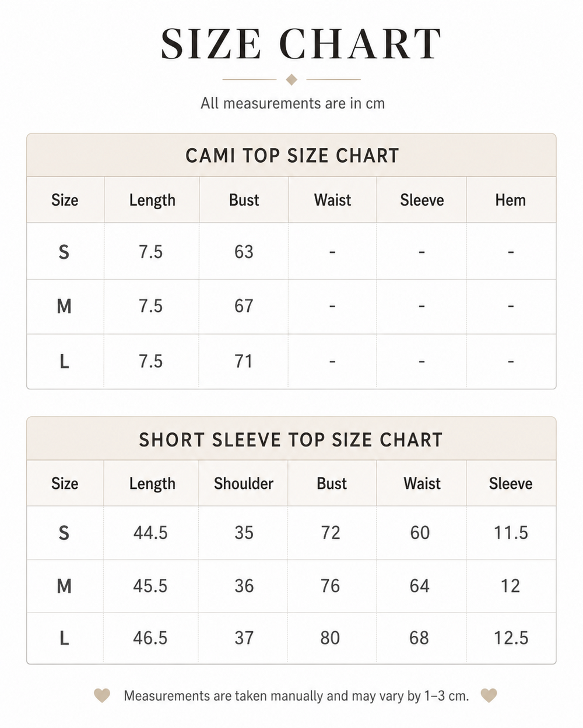
Task: Select the Shoulder column header
Action: 244,483
